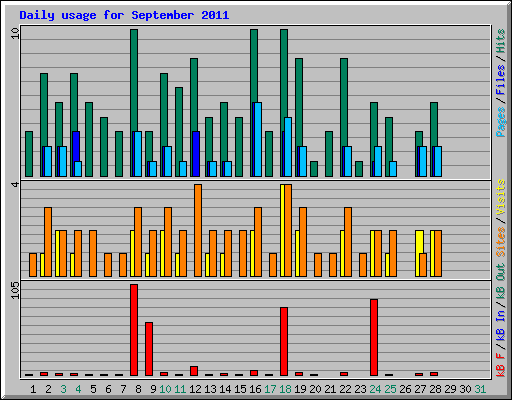Click the day label "16"
This screenshot has height=400, width=512.
coord(255,389)
